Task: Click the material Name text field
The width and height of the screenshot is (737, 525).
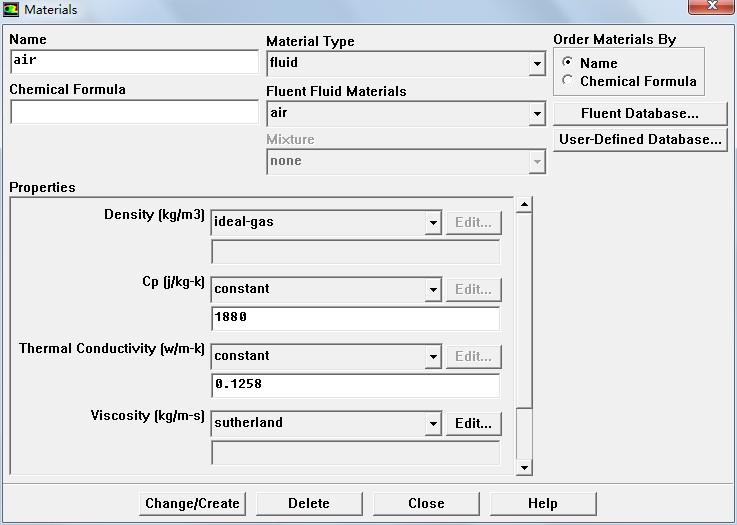Action: pos(134,61)
